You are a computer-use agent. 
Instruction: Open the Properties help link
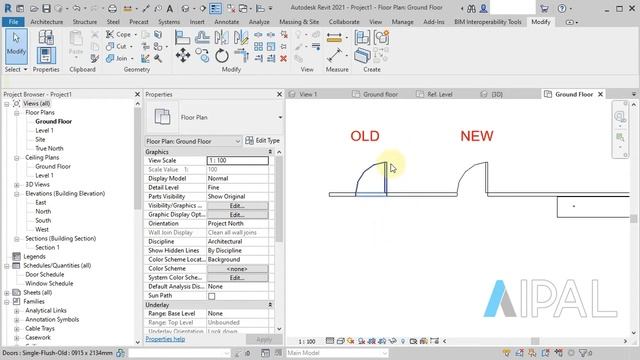165,339
